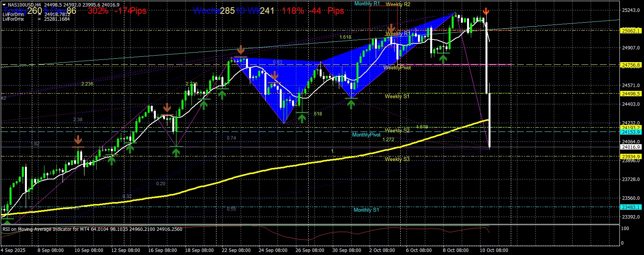
Task: Click brown down arrow above Weekly R1 label
Action: [x=391, y=28]
